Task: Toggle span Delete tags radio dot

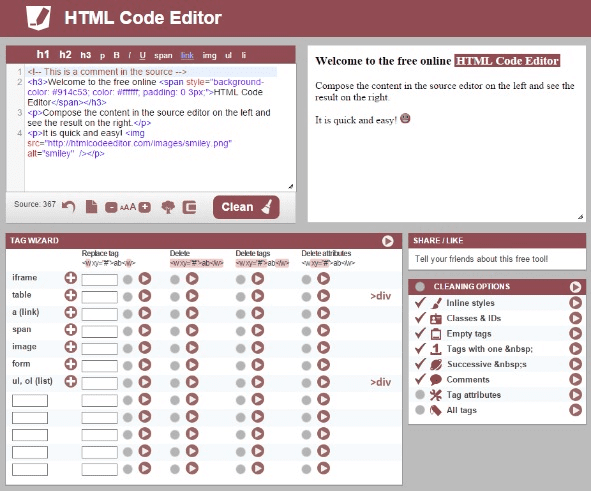Action: [240, 331]
